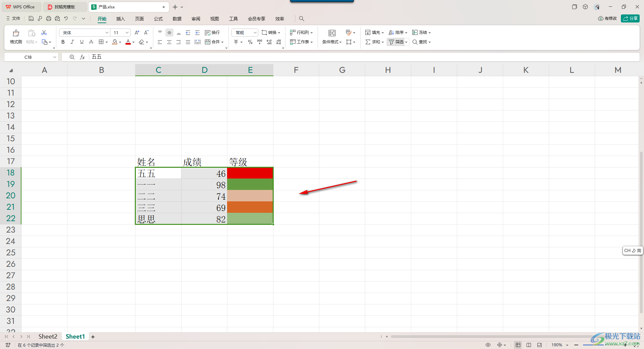Click Conditional Formatting (条件格式) button

coord(332,37)
